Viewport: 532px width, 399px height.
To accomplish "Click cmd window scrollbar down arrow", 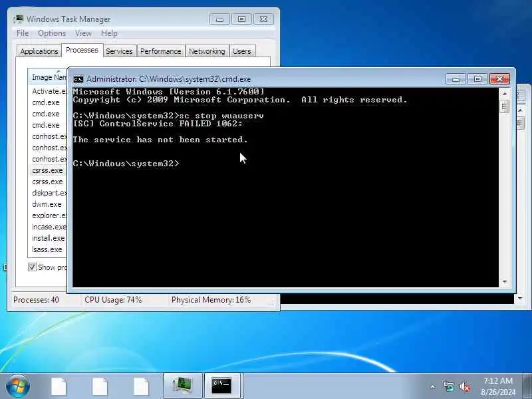I will pos(505,281).
